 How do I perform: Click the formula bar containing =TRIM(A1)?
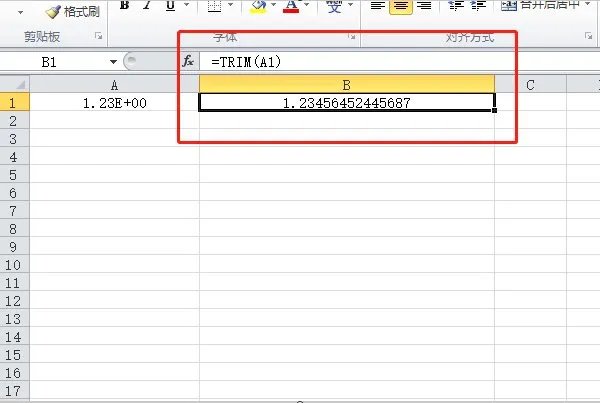click(350, 62)
